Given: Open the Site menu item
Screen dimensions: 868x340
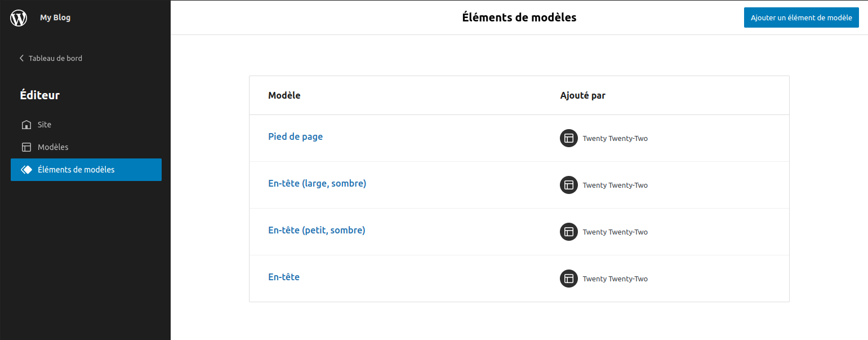Looking at the screenshot, I should (x=86, y=125).
